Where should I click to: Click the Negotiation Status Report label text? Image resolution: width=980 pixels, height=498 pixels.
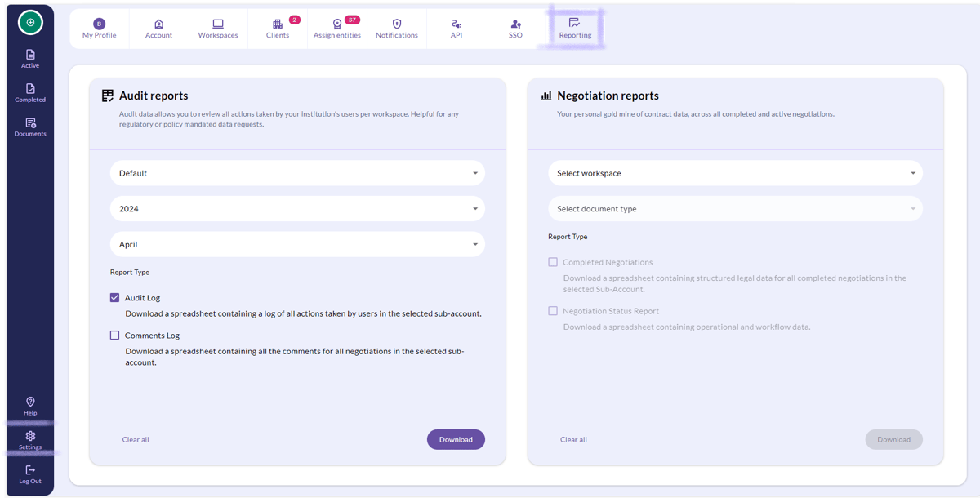[611, 311]
